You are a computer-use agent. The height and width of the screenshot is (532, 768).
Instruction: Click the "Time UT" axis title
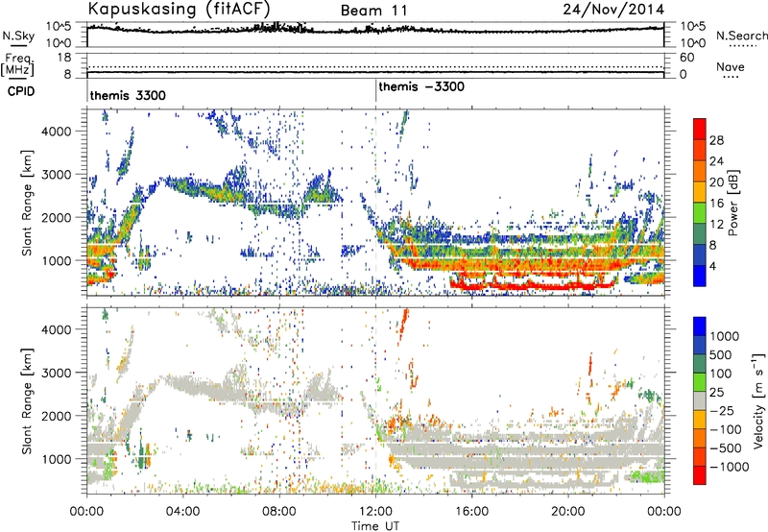click(x=375, y=526)
